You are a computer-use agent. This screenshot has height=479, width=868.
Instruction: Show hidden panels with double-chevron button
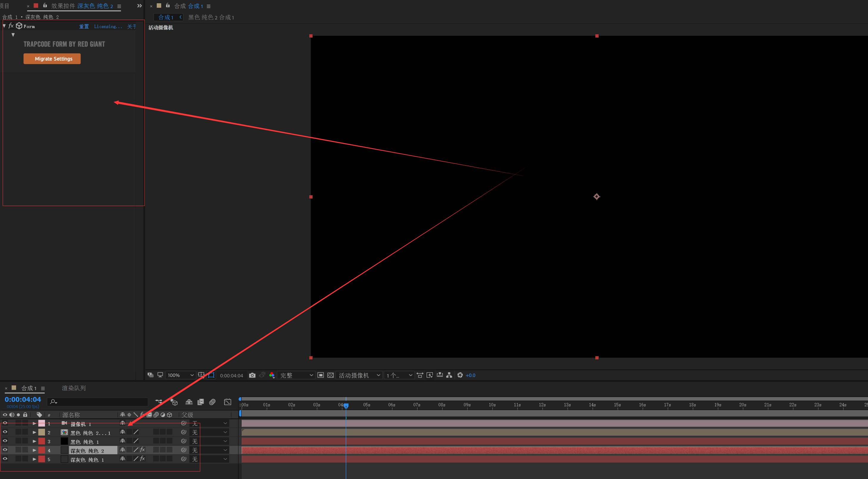139,6
